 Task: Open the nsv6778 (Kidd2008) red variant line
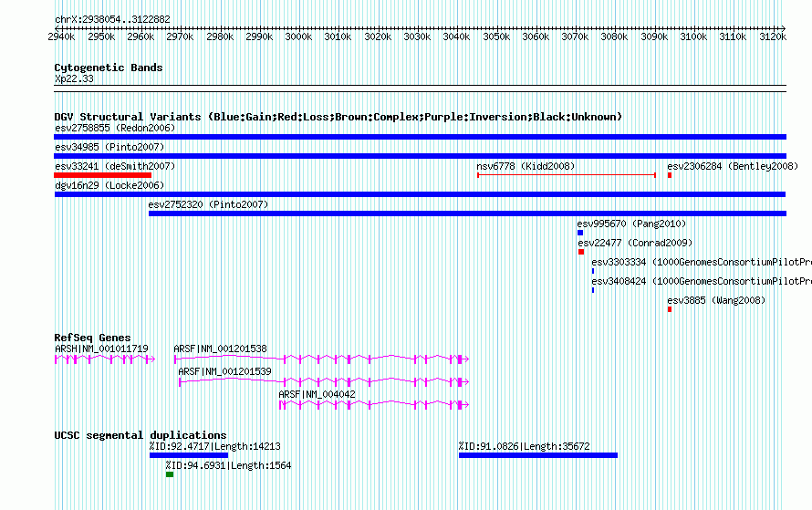coord(567,175)
